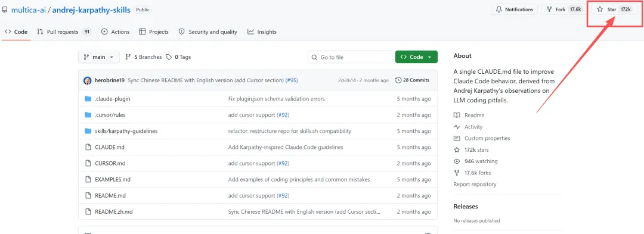Click the Activity pulse icon
This screenshot has height=234, width=644.
point(457,127)
